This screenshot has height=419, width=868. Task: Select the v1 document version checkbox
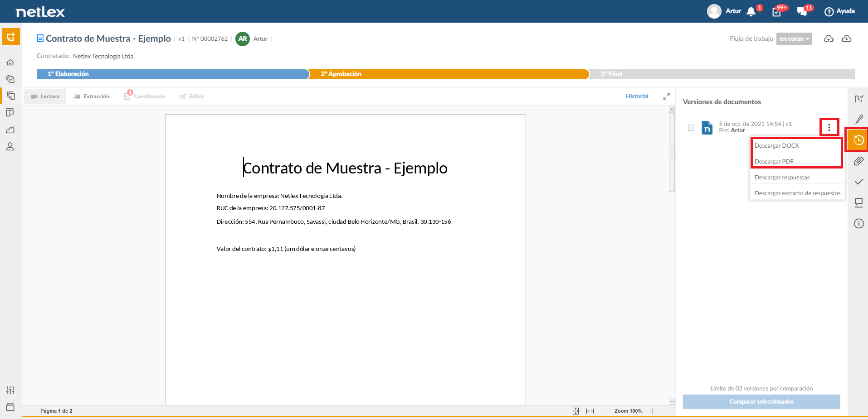(x=691, y=128)
